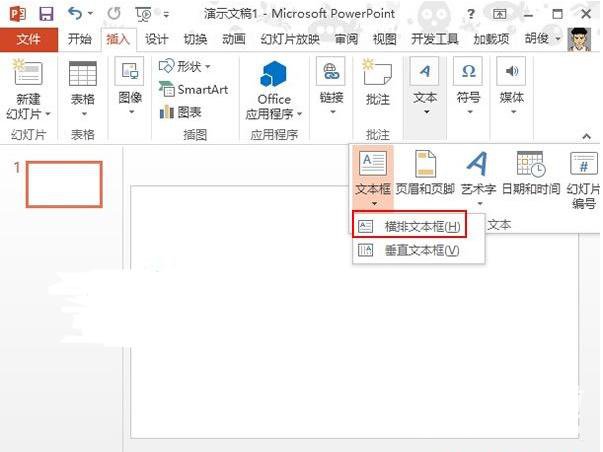Image resolution: width=603 pixels, height=452 pixels.
Task: Open the 符号 (Symbols) group button
Action: tap(468, 87)
